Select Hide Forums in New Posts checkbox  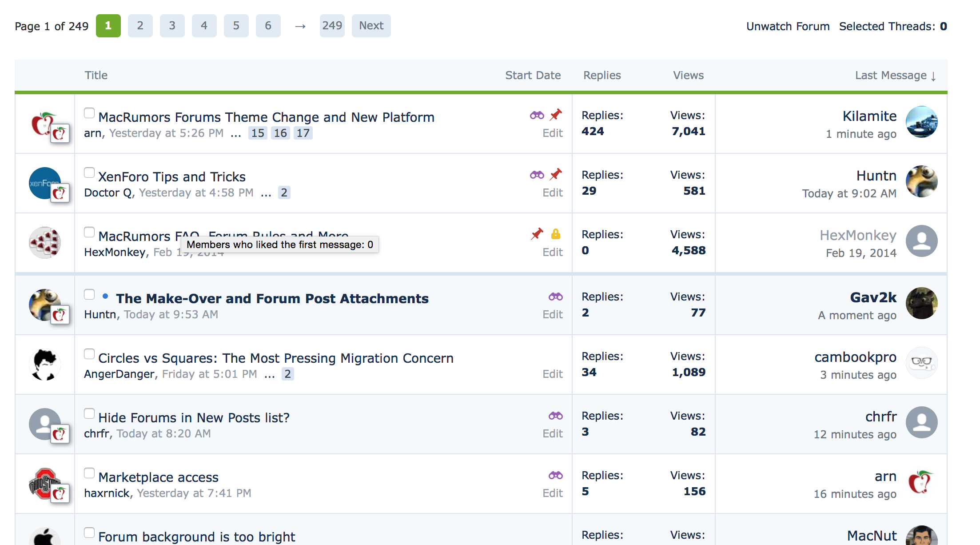tap(89, 413)
